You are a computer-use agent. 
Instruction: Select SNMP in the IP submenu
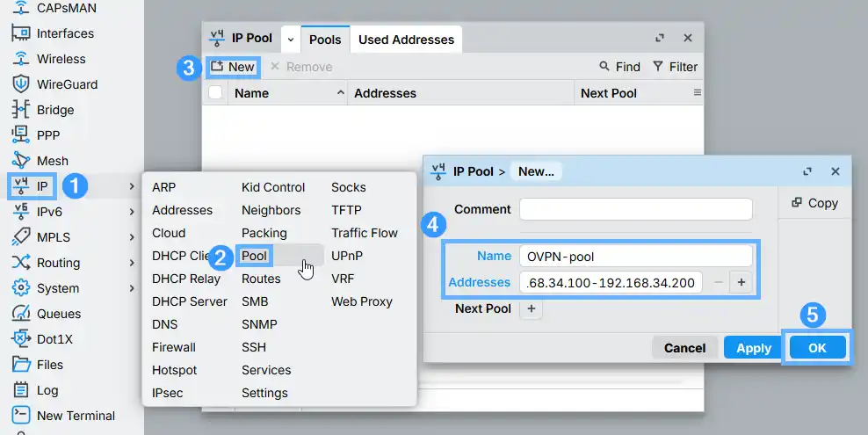click(259, 324)
